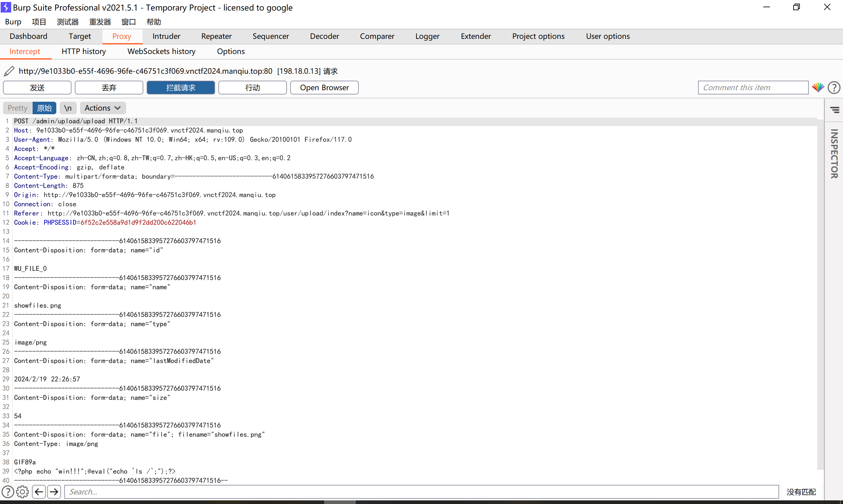Toggle the \n non-printable characters button
The image size is (843, 504).
click(x=68, y=108)
